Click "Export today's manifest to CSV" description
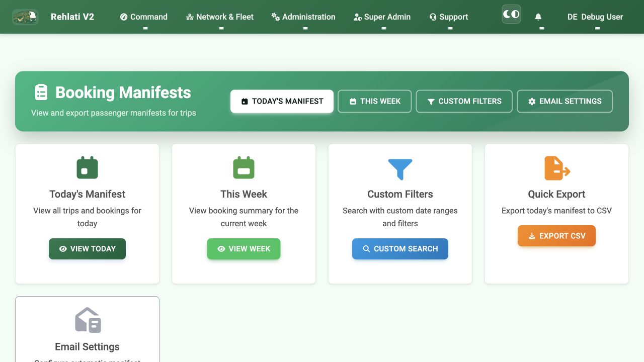The image size is (644, 362). [x=556, y=211]
